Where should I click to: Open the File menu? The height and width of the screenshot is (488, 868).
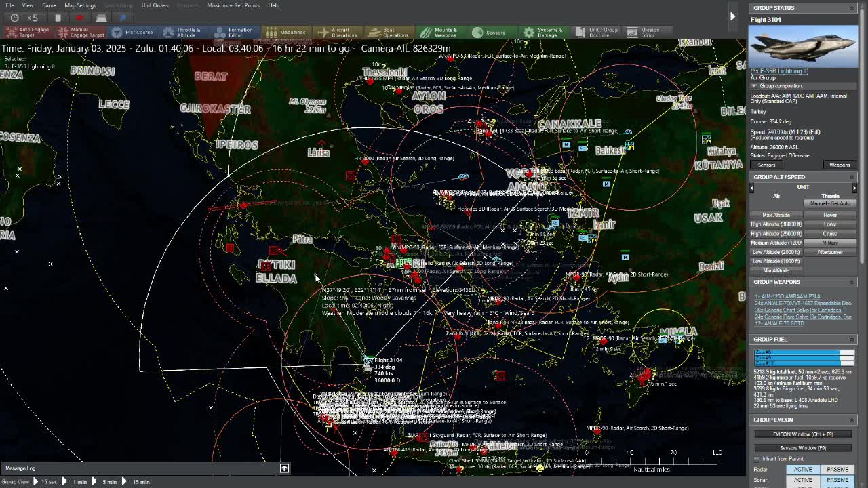(x=9, y=5)
